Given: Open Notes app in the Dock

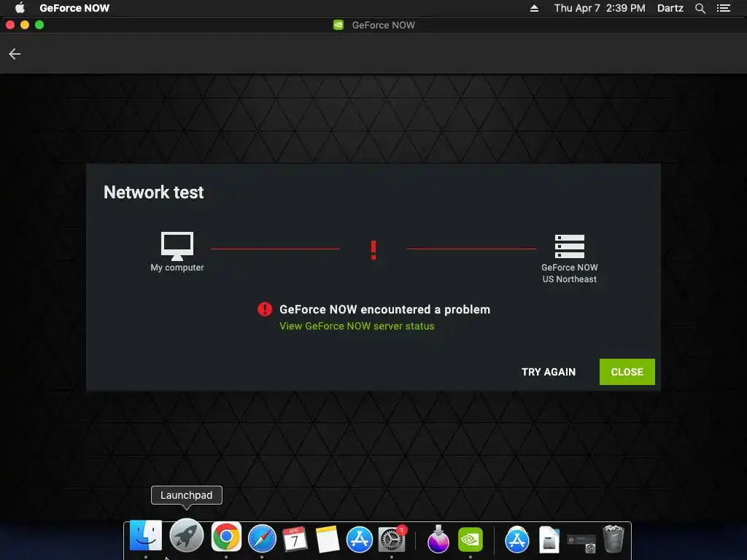Looking at the screenshot, I should (x=328, y=540).
